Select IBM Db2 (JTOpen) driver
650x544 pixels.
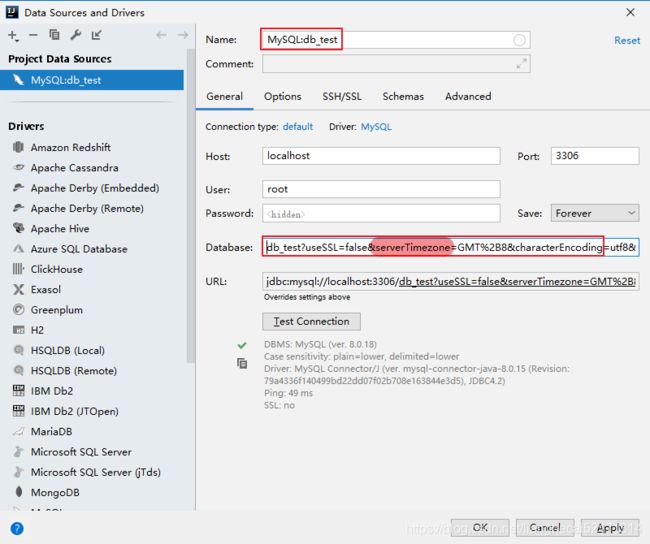pyautogui.click(x=75, y=411)
